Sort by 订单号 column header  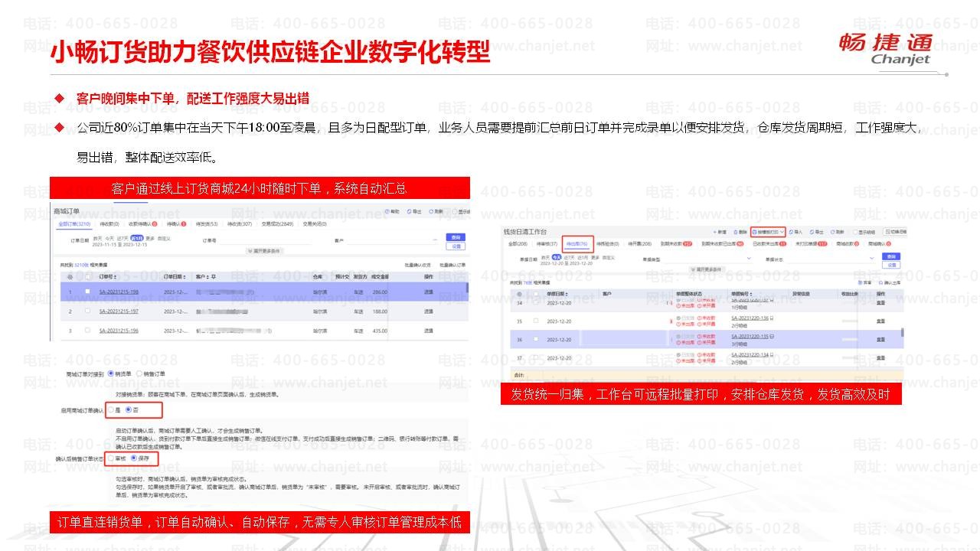click(x=108, y=276)
